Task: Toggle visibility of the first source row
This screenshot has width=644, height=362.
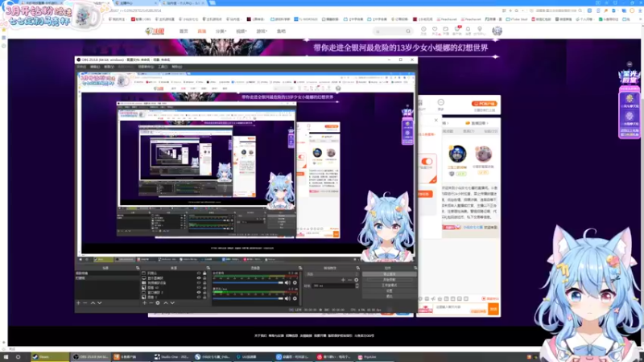Action: coord(199,273)
